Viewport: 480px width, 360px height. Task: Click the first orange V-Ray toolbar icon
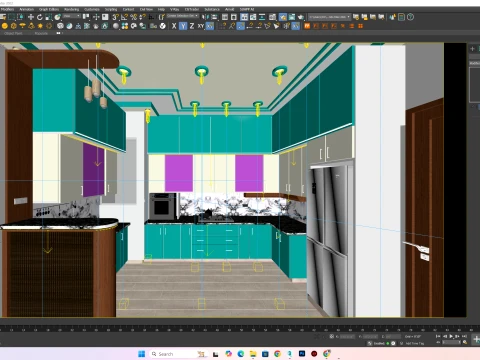pos(307,26)
